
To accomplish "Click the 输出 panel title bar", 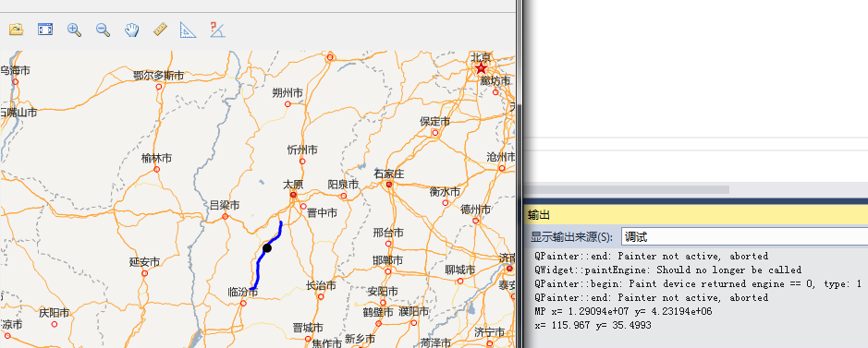I will [696, 215].
